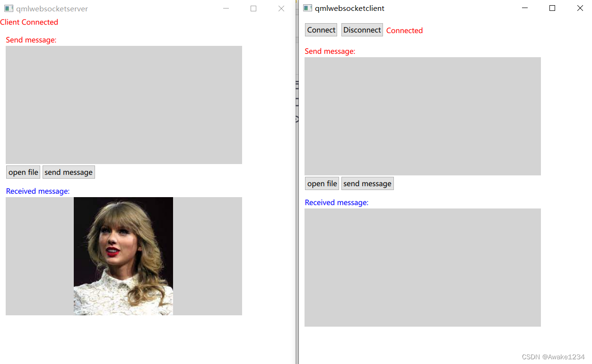592x364 pixels.
Task: Maximize the qmlwebsocketserver window
Action: [x=253, y=9]
